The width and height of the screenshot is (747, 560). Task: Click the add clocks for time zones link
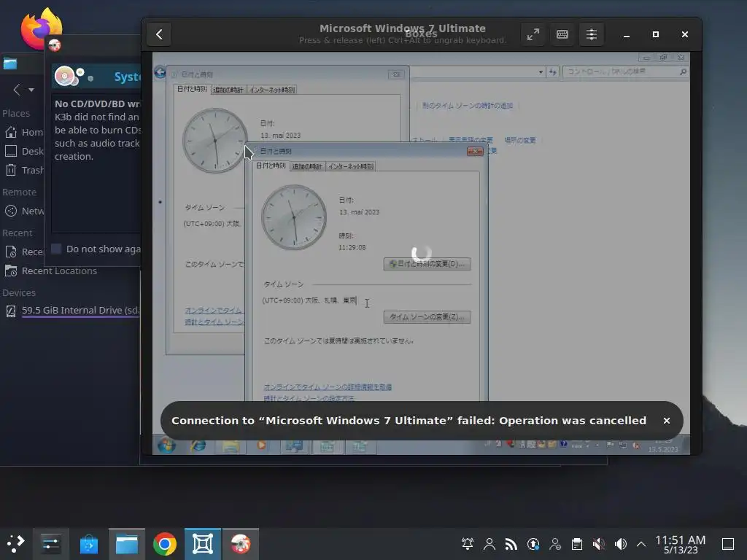[x=468, y=106]
